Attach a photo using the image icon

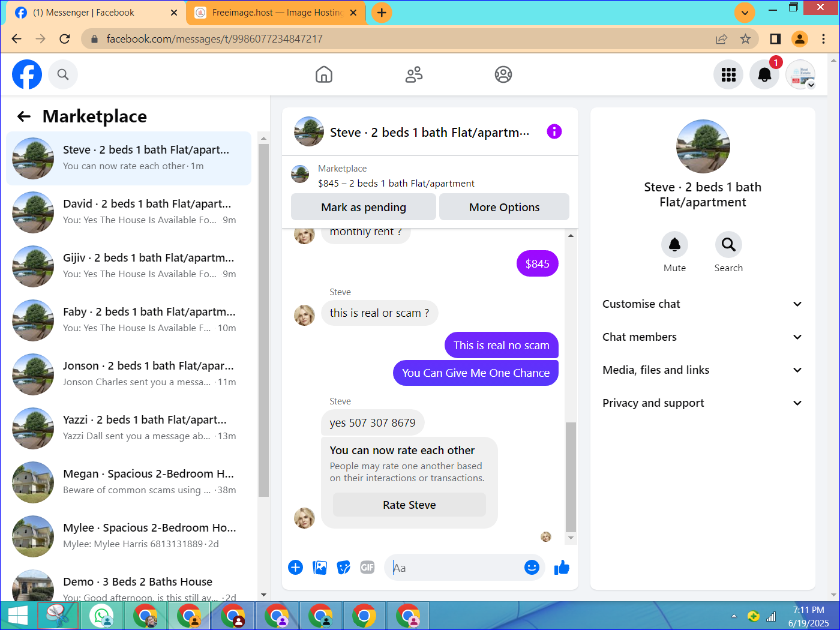tap(320, 568)
